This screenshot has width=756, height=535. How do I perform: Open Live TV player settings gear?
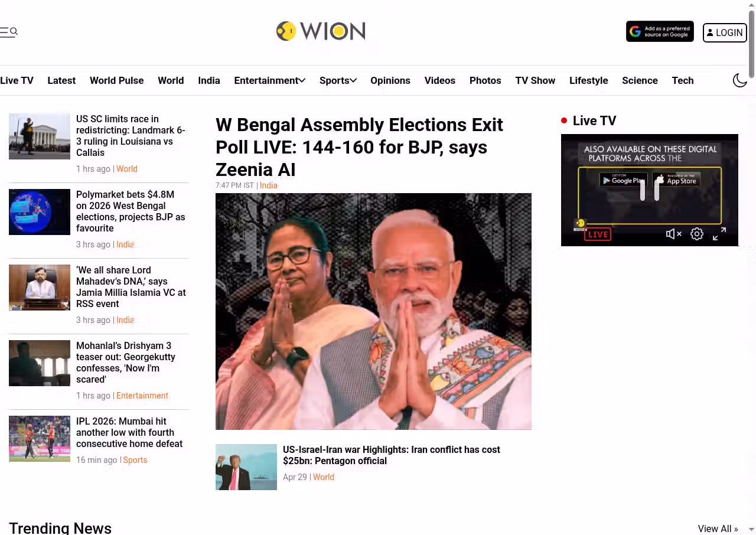point(697,234)
